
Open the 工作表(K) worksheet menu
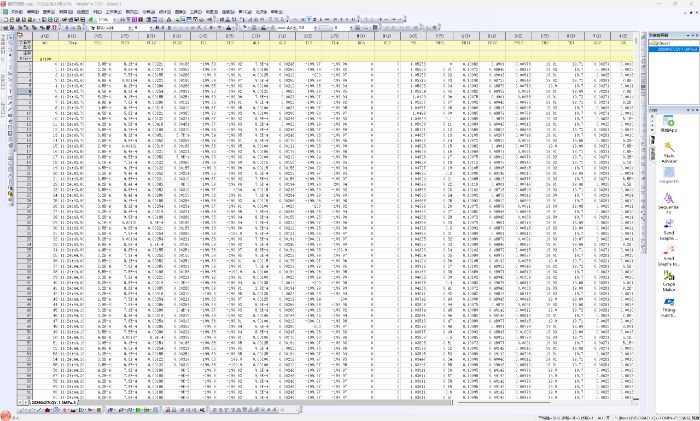point(113,12)
